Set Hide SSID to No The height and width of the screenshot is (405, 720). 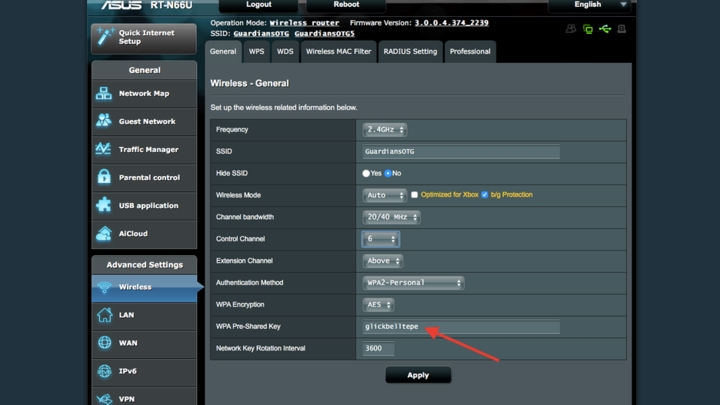point(388,174)
